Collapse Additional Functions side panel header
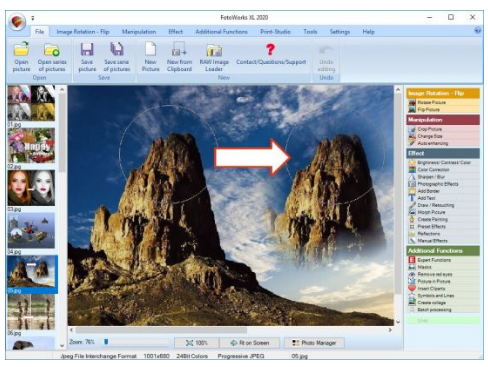 (x=443, y=251)
